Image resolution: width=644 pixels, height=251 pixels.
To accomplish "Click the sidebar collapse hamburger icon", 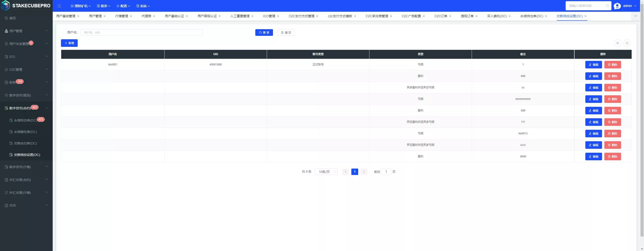I will point(59,6).
